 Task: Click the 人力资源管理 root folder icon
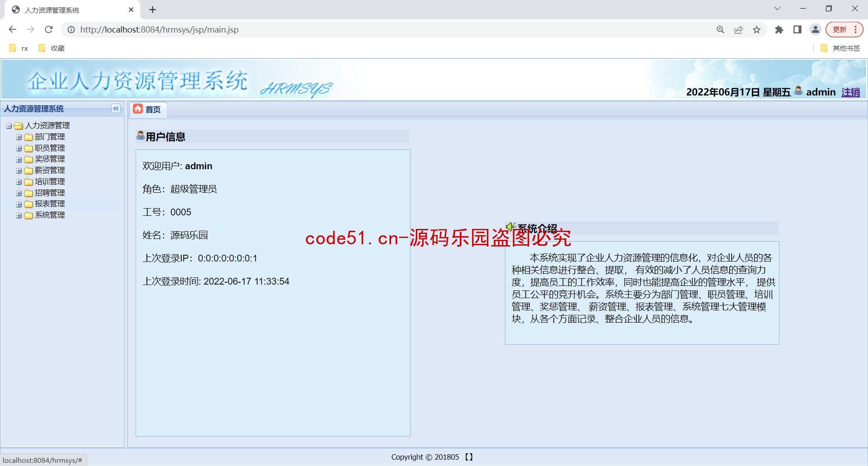click(19, 126)
